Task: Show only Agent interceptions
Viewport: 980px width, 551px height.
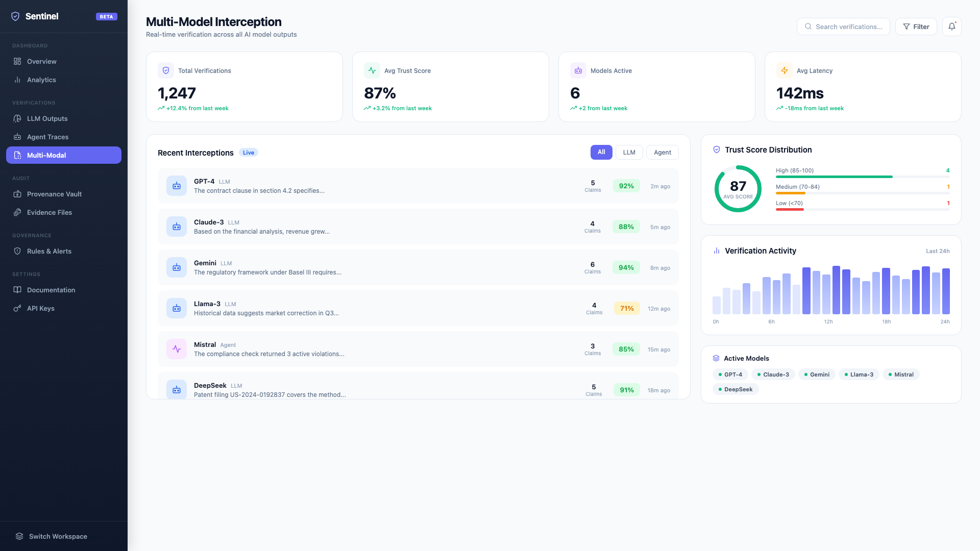Action: pyautogui.click(x=662, y=152)
